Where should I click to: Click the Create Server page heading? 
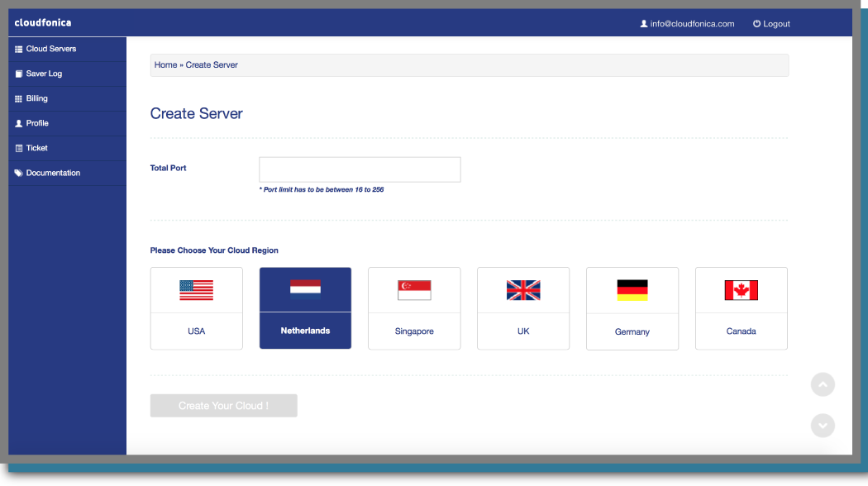[x=197, y=113]
